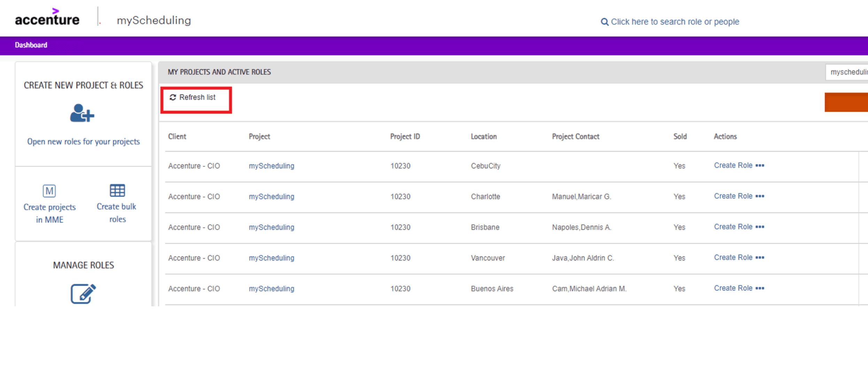Viewport: 868px width, 385px height.
Task: Open myScheduling project in CebuCity row
Action: point(271,166)
